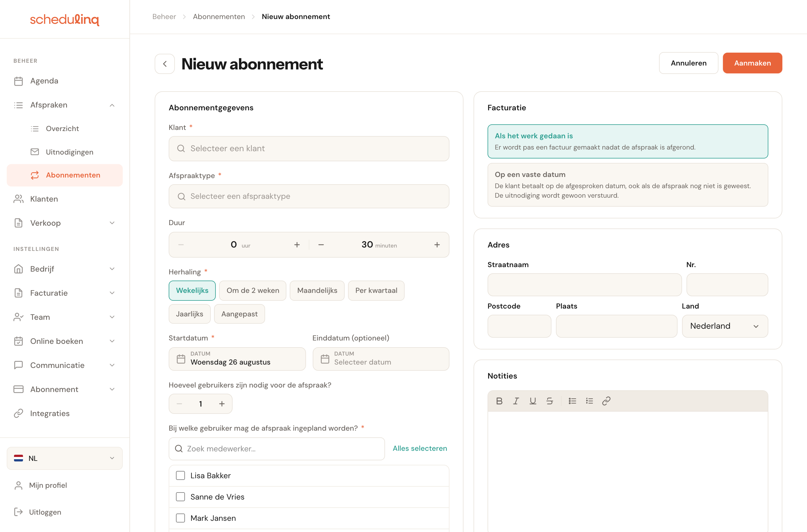Go to Abonnementen breadcrumb

219,16
